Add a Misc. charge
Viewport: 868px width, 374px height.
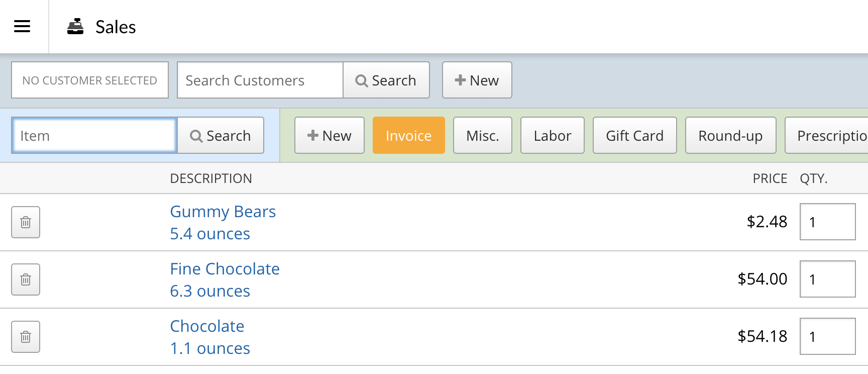482,136
